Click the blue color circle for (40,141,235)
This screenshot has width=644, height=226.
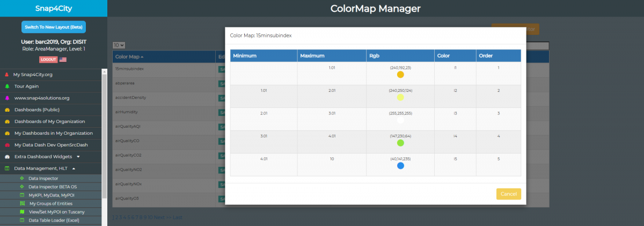tap(400, 166)
